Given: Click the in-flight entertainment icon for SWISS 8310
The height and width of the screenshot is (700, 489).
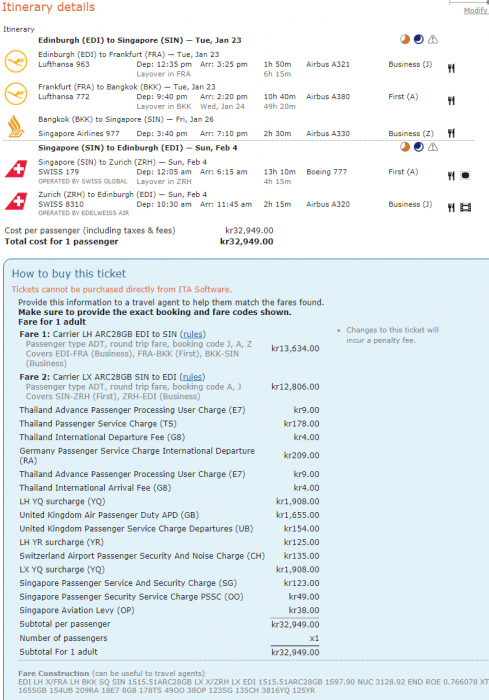Looking at the screenshot, I should click(x=466, y=208).
